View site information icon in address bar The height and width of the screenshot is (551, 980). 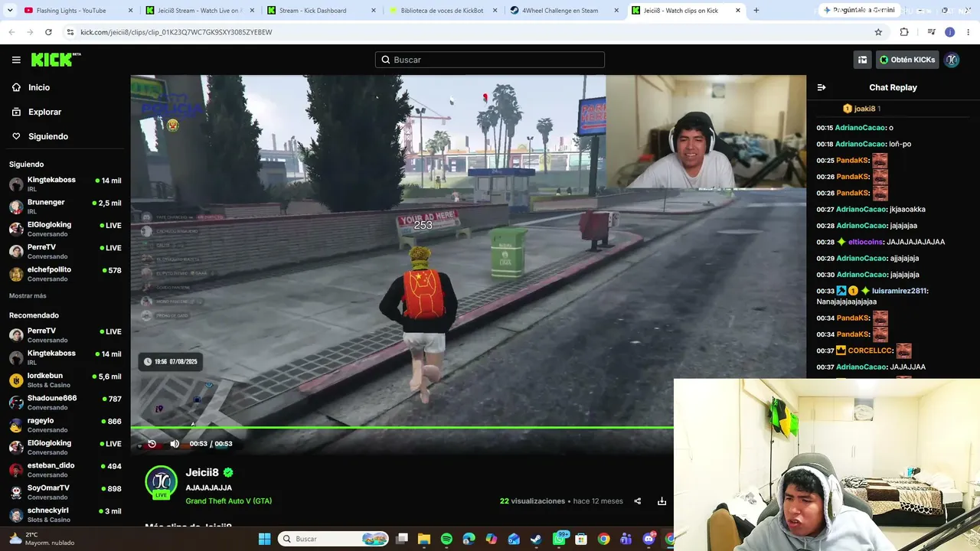[x=70, y=32]
